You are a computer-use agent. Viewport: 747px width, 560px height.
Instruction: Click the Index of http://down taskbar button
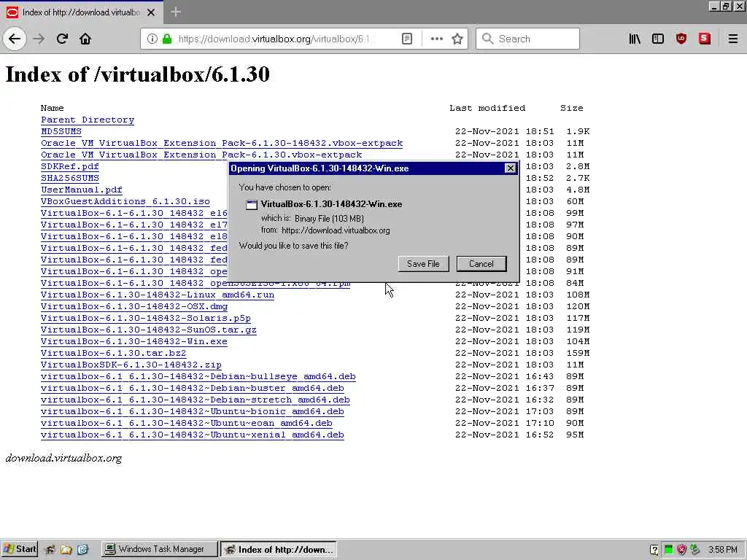[x=279, y=549]
